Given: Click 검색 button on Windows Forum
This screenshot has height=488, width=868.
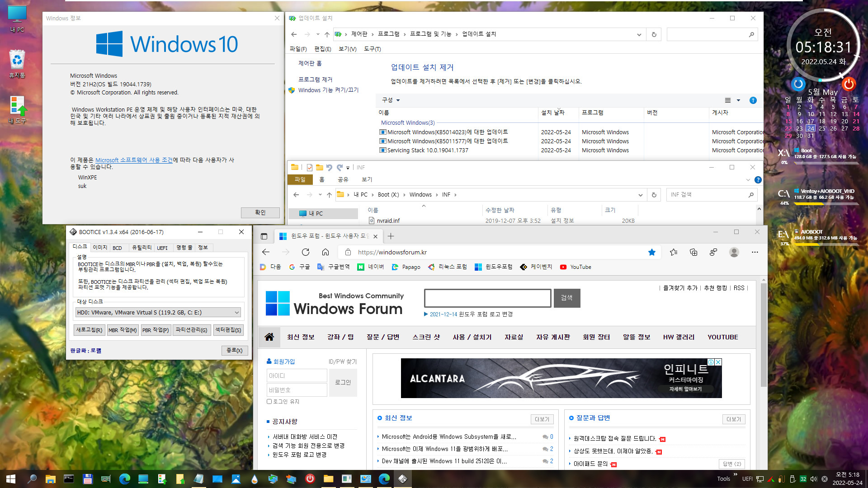Looking at the screenshot, I should tap(567, 298).
